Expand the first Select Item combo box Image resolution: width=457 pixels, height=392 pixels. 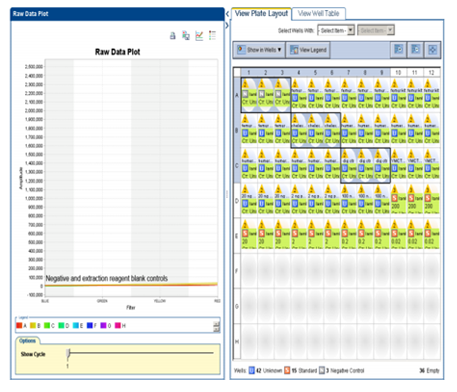(336, 30)
